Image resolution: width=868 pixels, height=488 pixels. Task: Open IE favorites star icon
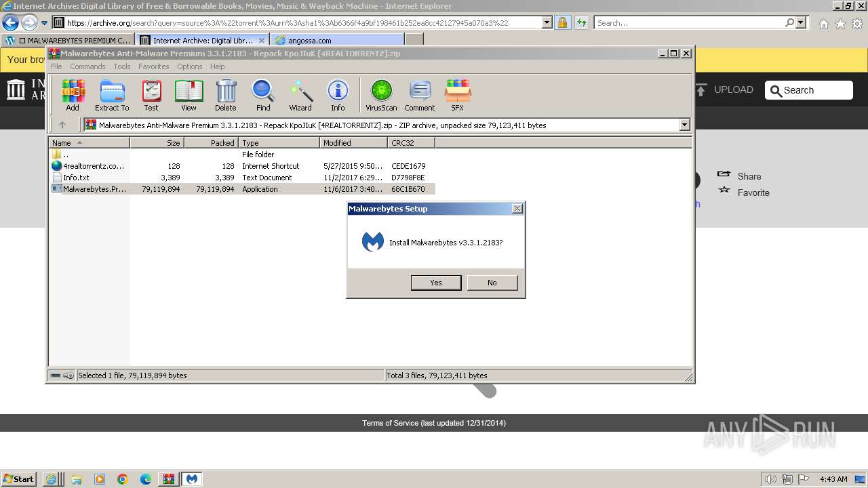840,24
